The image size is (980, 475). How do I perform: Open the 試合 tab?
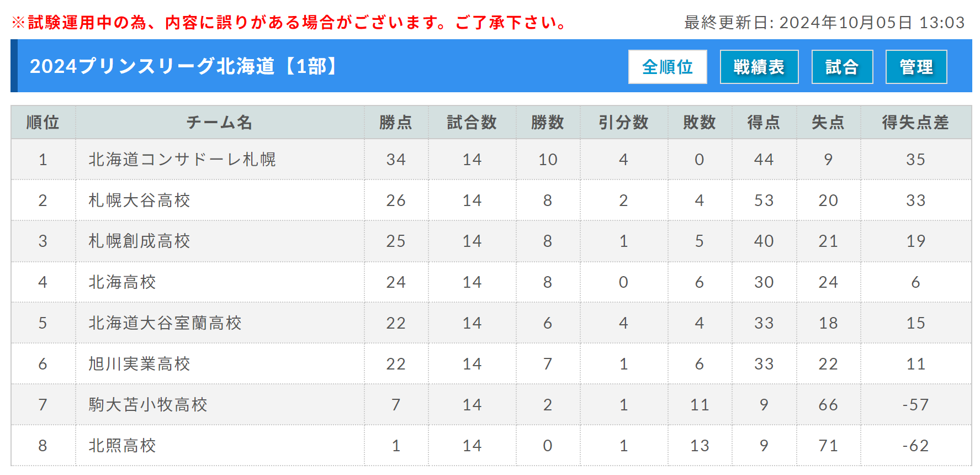click(x=842, y=67)
